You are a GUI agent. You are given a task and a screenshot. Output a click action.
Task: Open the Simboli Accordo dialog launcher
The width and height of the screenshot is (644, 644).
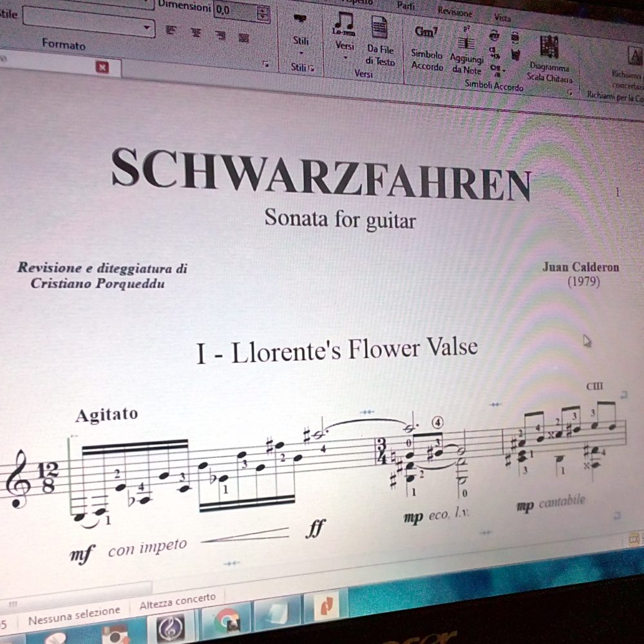[x=570, y=92]
